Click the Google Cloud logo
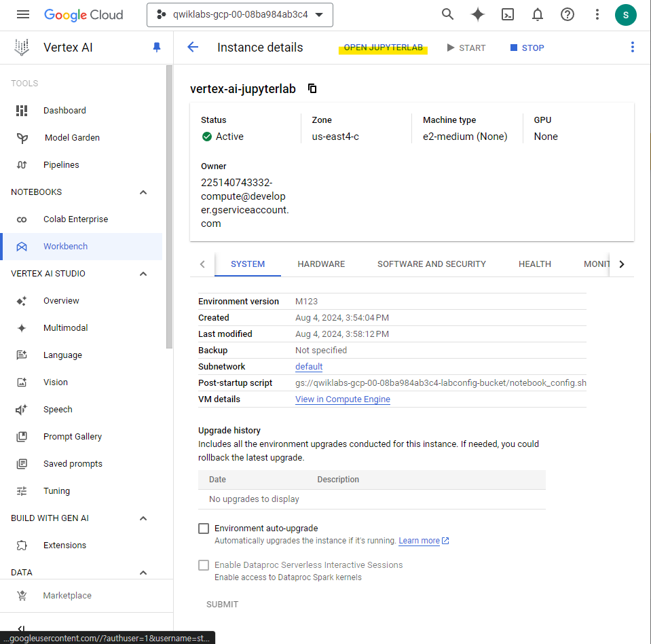 (x=83, y=15)
